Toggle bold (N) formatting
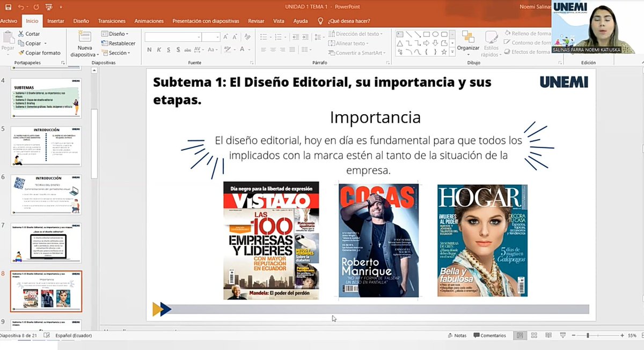Screen dimensions: 644x350 pyautogui.click(x=149, y=50)
